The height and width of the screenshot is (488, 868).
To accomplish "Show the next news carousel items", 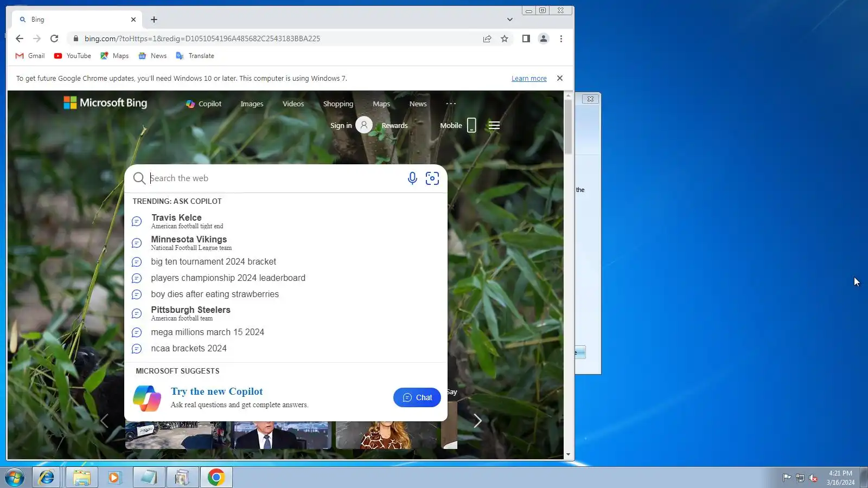I will pos(477,421).
